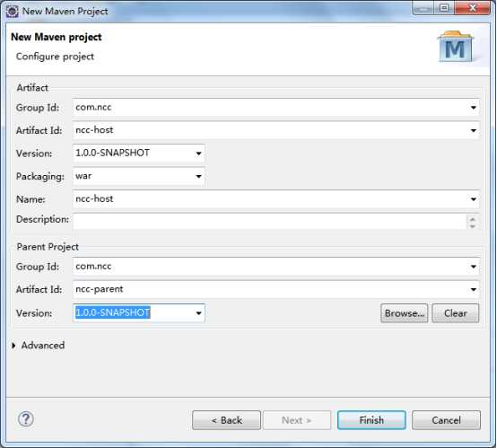Open the Artifact Version dropdown arrow

[199, 154]
